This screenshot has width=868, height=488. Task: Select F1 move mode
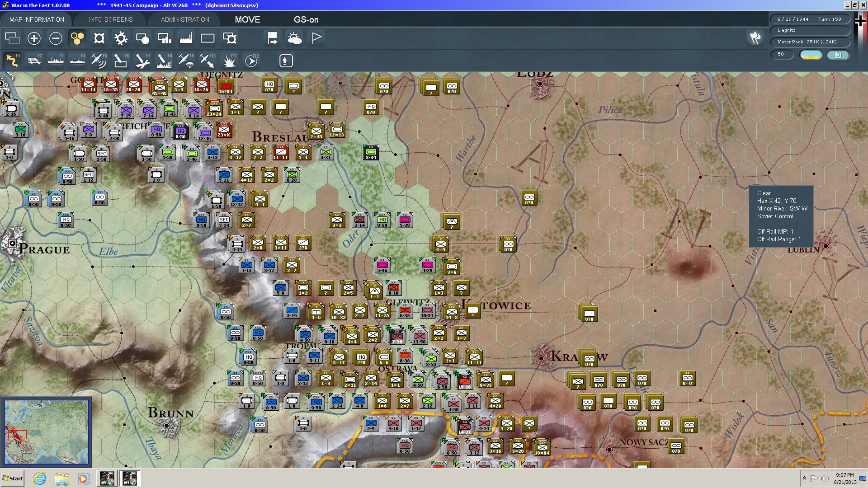[12, 61]
